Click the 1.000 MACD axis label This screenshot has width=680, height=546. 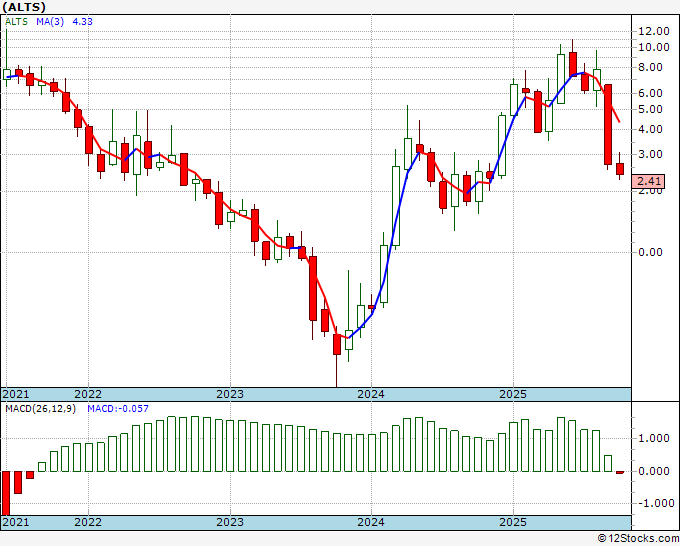point(654,438)
